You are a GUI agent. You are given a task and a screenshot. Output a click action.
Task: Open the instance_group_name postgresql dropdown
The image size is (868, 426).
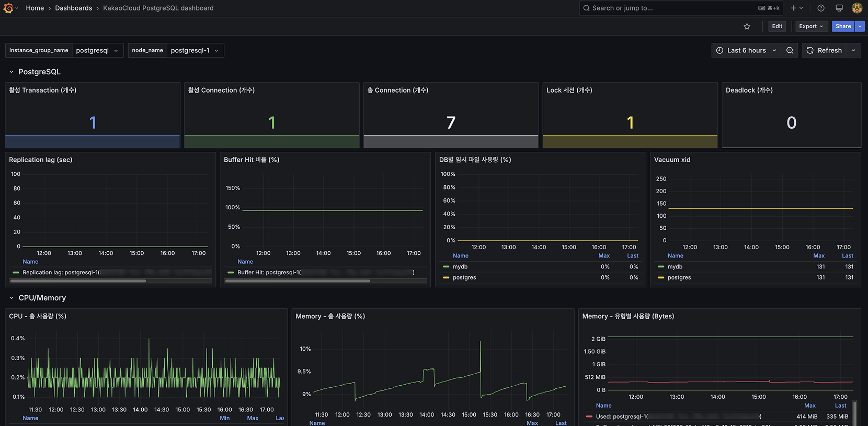tap(97, 50)
